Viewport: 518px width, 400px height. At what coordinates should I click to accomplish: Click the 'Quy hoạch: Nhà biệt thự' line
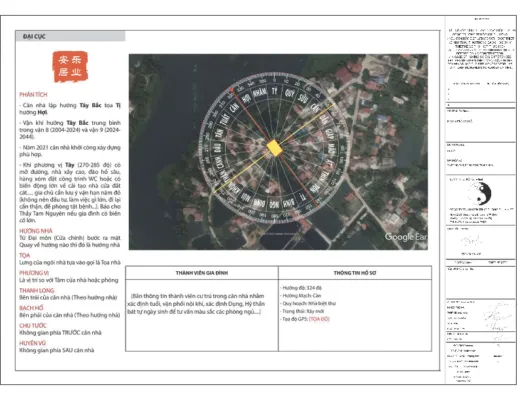(x=309, y=304)
